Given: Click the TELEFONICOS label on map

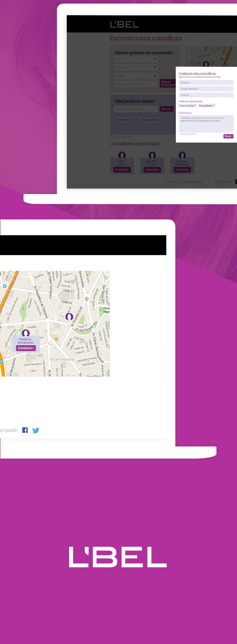Looking at the screenshot, I should (x=62, y=360).
